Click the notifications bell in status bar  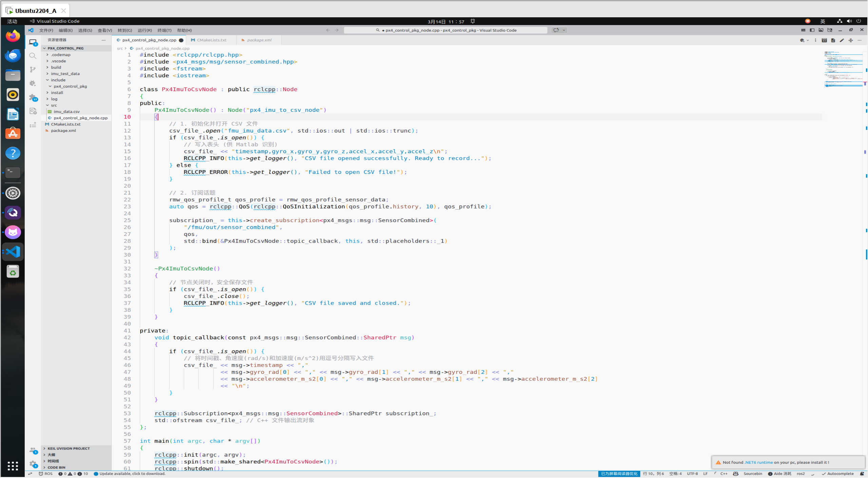point(862,474)
